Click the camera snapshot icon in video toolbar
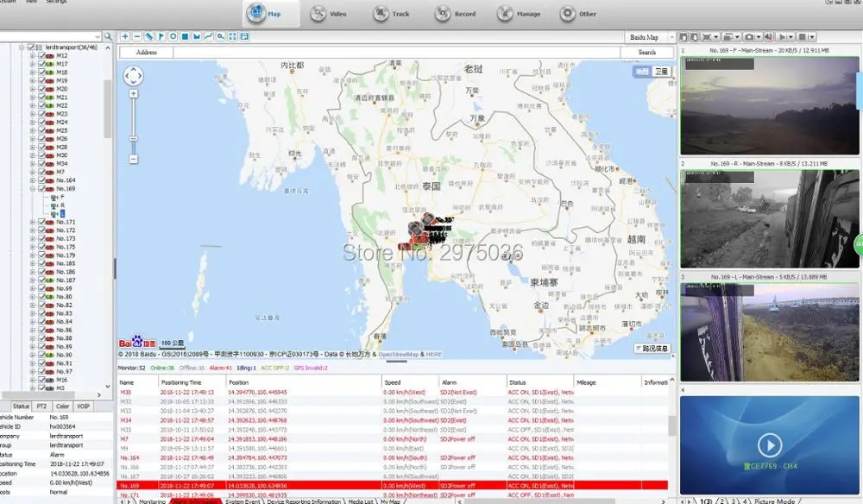This screenshot has height=504, width=863. point(749,37)
